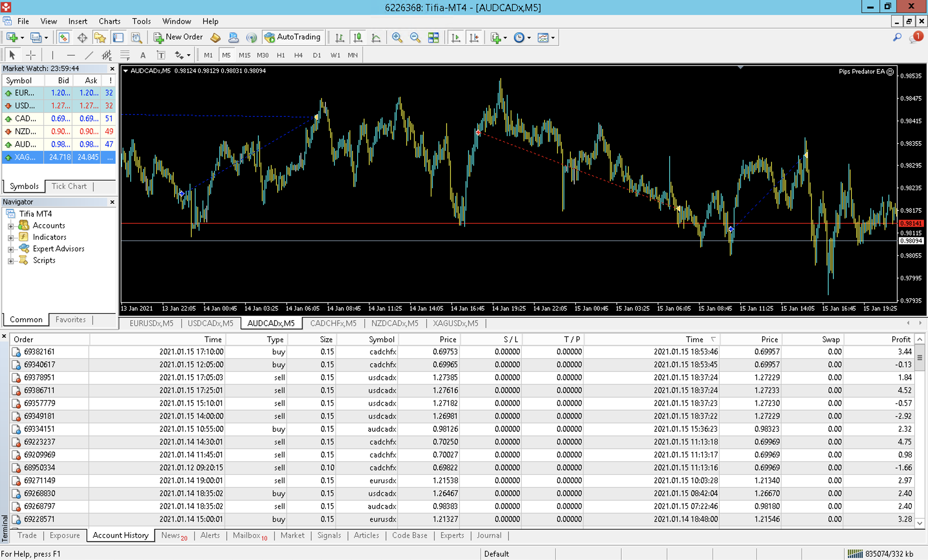Image resolution: width=928 pixels, height=560 pixels.
Task: Switch to the CADCHFx,M5 chart tab
Action: point(333,323)
